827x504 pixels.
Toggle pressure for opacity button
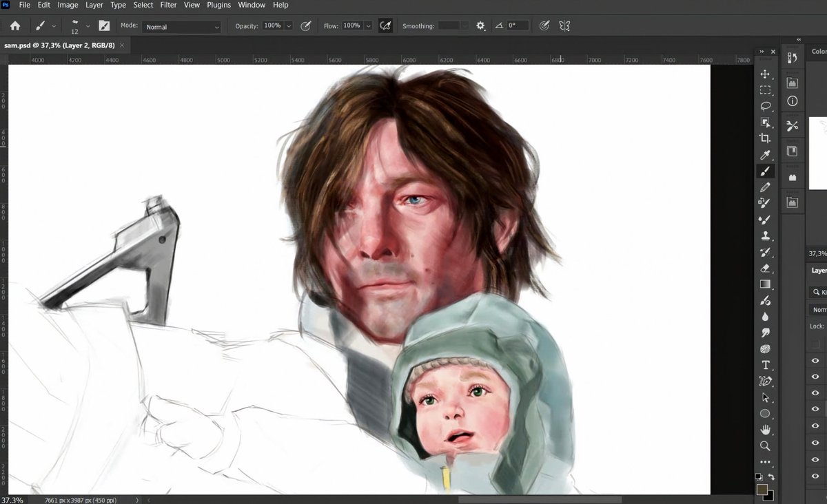pyautogui.click(x=305, y=26)
